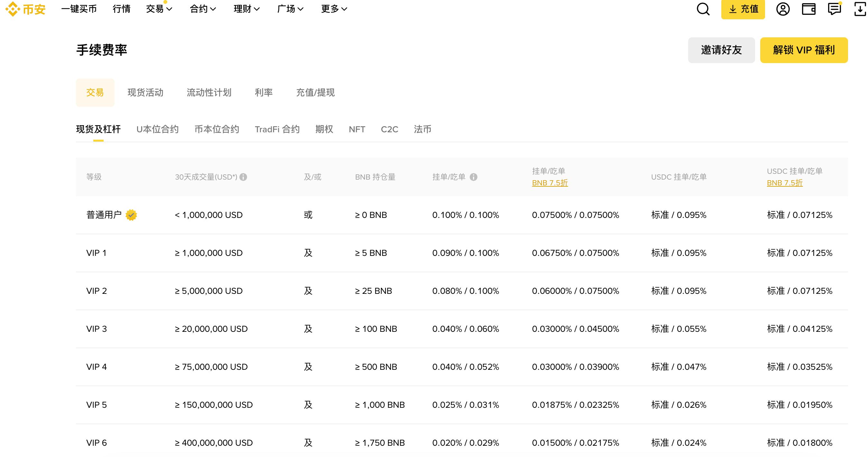Open the BNB 7.5折 link
This screenshot has height=457, width=868.
click(x=549, y=183)
